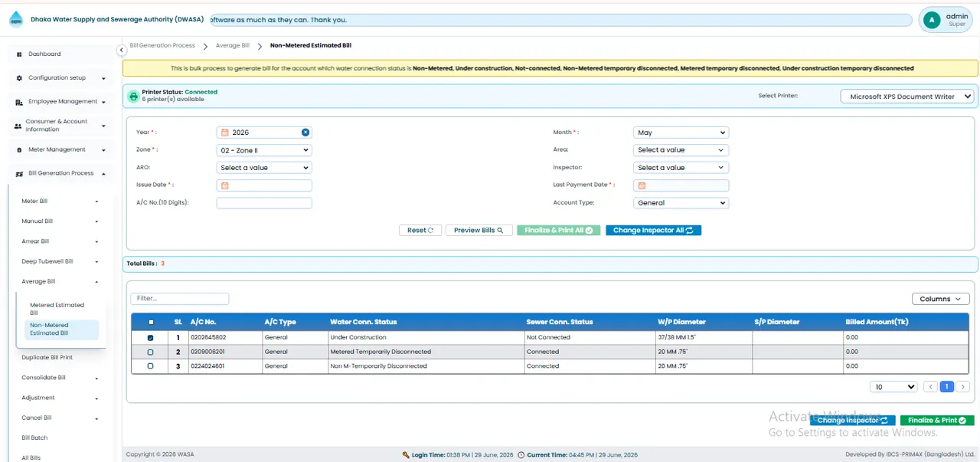This screenshot has width=980, height=462.
Task: Click Finalize & Print All button
Action: [559, 230]
